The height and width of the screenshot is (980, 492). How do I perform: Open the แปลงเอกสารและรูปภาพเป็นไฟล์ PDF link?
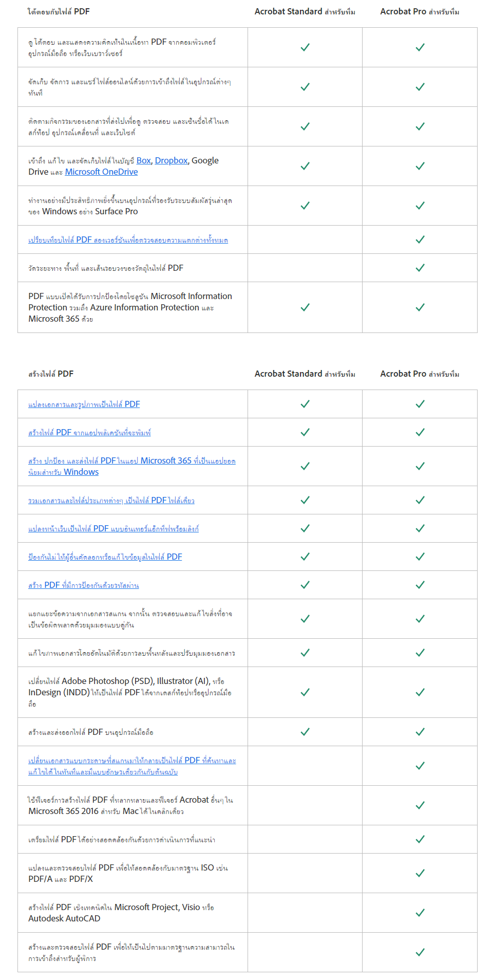point(84,404)
